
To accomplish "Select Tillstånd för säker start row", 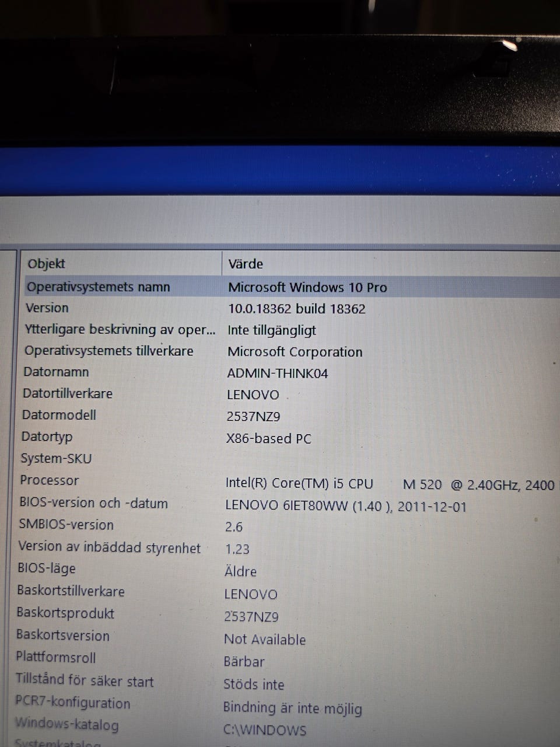I will pos(84,680).
